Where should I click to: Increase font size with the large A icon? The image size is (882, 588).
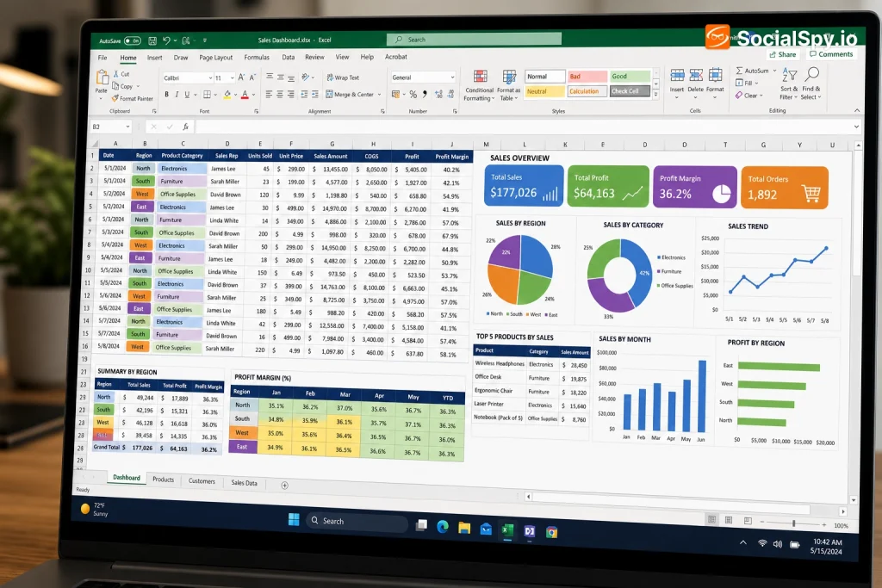(x=241, y=77)
